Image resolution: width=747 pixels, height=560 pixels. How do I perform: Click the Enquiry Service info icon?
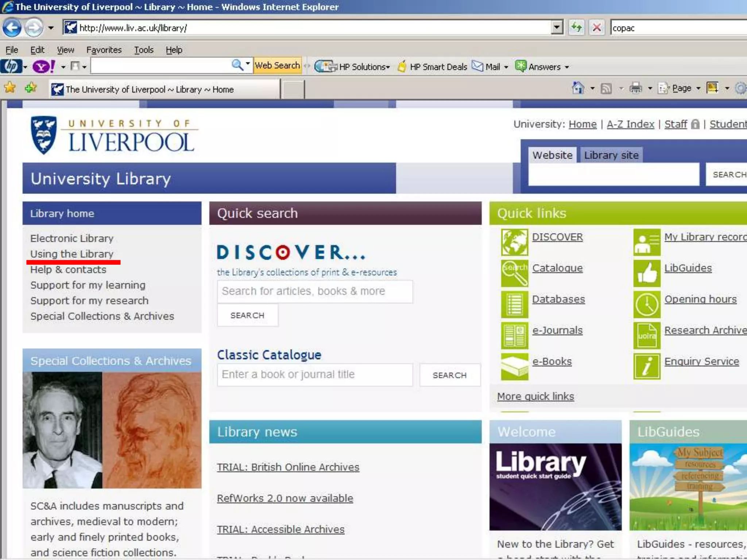(x=647, y=366)
